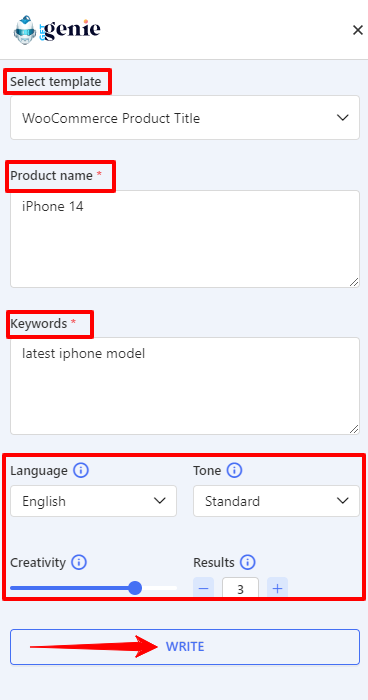Click the Creativity slider handle
Image resolution: width=368 pixels, height=700 pixels.
pos(135,588)
